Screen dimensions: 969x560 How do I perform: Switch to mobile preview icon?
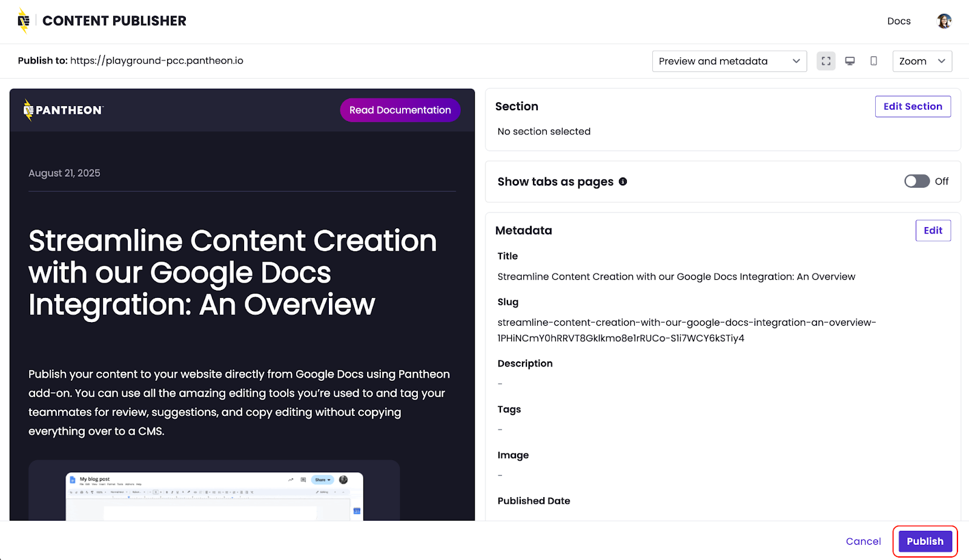click(873, 61)
